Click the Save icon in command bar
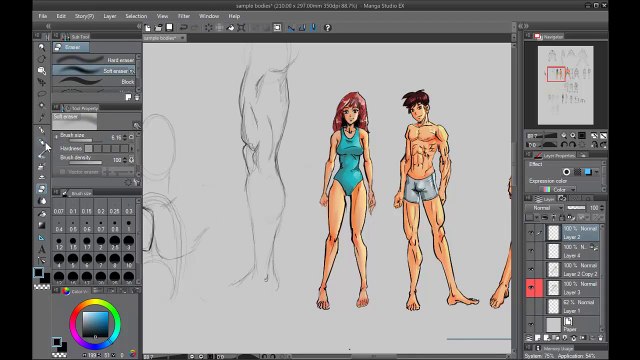Viewport: 640px width, 360px height. pos(169,28)
